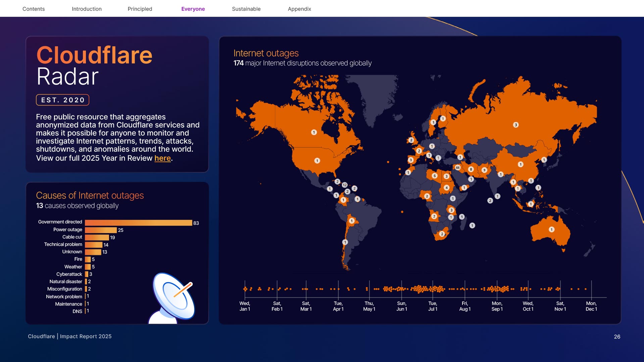Click the 'Mon, Sep 1' timeline label

pos(497,306)
